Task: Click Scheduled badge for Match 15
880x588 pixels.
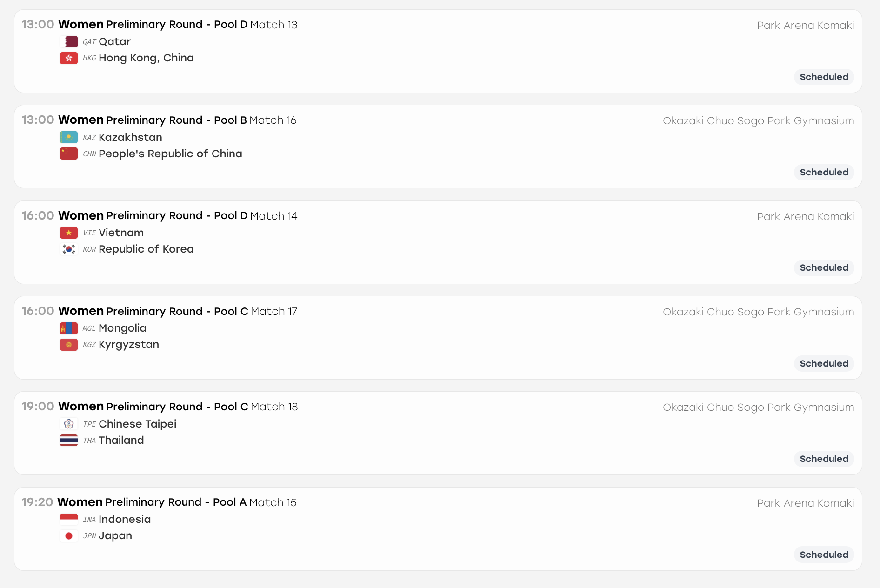Action: [824, 555]
